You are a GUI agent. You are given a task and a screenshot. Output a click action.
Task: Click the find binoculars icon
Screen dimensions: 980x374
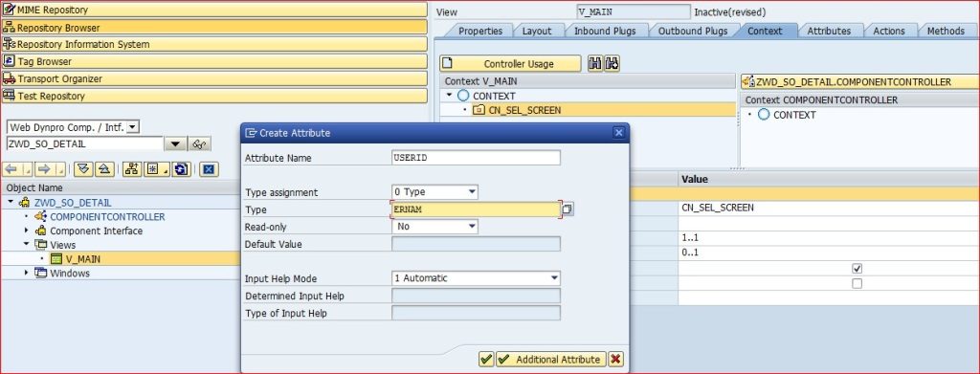595,64
